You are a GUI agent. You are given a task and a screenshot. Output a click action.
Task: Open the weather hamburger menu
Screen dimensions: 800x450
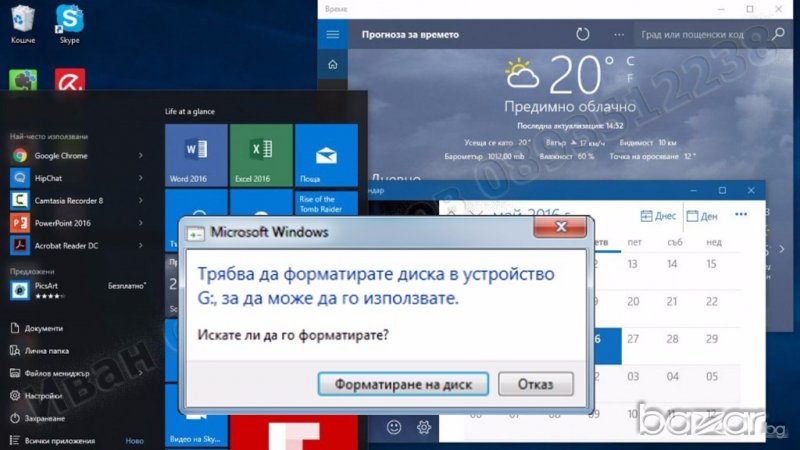[x=333, y=34]
